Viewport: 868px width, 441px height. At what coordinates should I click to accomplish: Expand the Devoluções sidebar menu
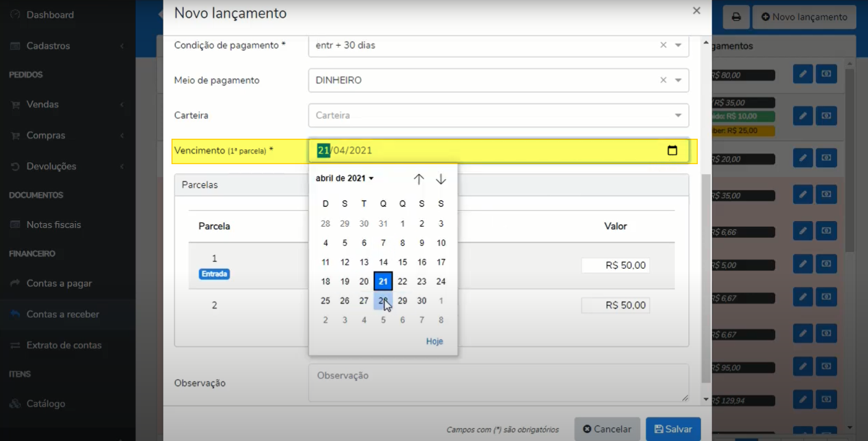67,167
